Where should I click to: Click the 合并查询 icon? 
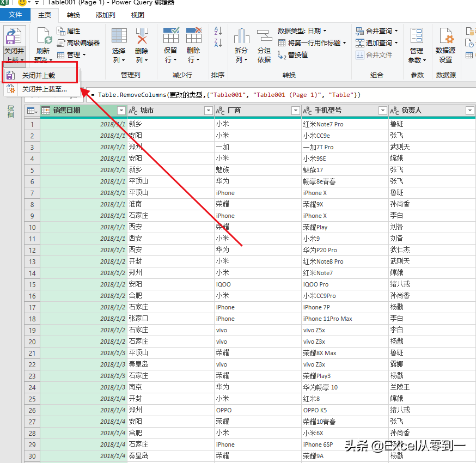tap(360, 31)
